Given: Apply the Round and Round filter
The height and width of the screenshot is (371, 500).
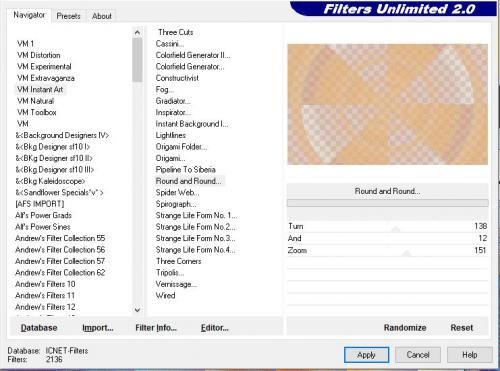Looking at the screenshot, I should 366,355.
